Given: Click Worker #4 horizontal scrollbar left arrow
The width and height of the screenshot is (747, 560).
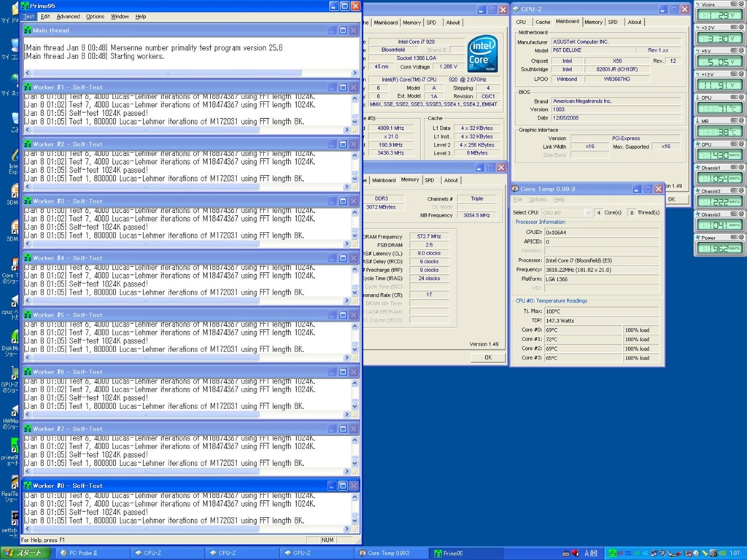Looking at the screenshot, I should pos(28,301).
